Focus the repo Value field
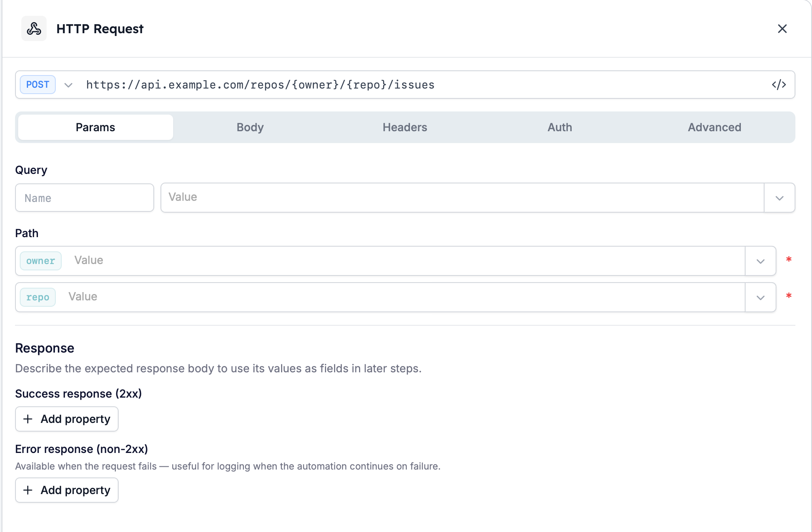This screenshot has width=812, height=532. (404, 297)
